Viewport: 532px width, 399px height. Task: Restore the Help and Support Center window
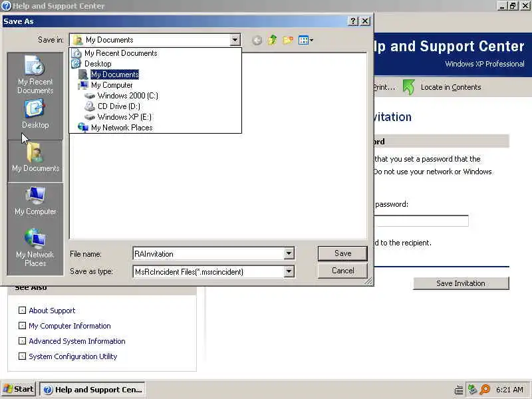pos(513,6)
